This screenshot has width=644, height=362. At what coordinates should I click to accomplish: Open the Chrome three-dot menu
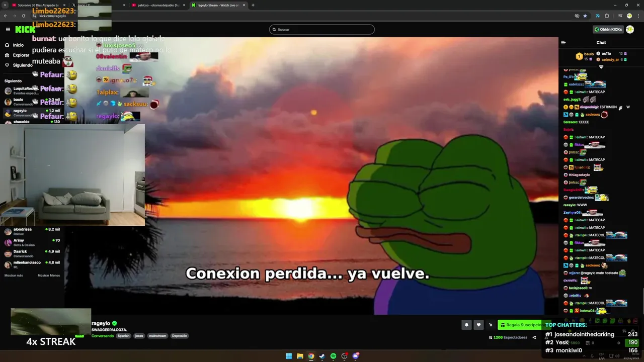[x=638, y=16]
